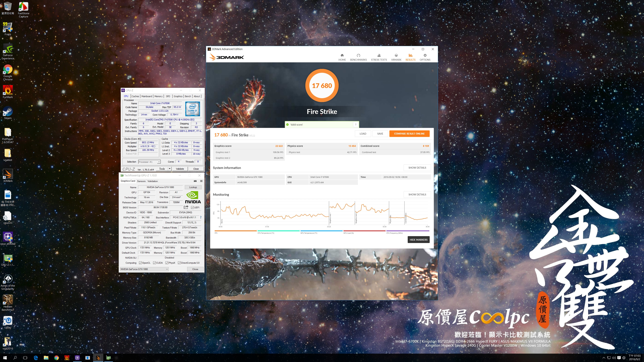
Task: Open the Graphics tab in CPU-Z
Action: point(178,96)
